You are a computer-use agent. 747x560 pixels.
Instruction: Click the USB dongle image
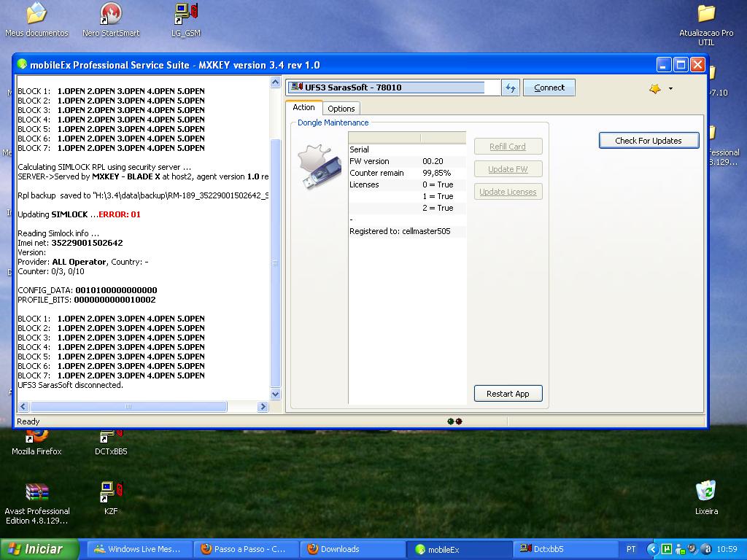(320, 167)
